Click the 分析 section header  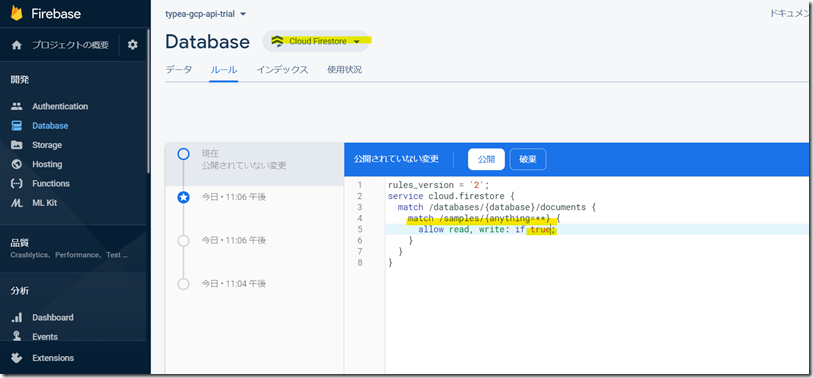[20, 291]
